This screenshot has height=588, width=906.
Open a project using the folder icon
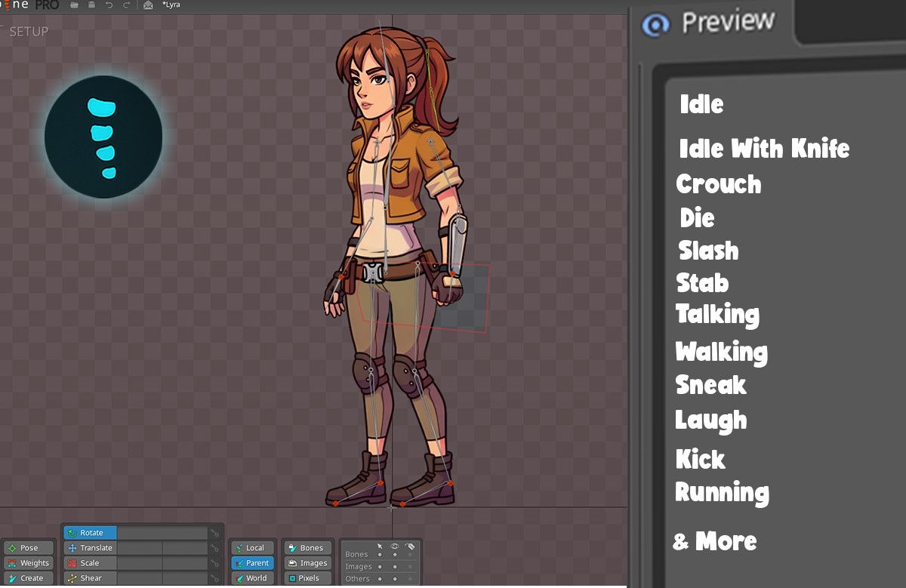74,5
